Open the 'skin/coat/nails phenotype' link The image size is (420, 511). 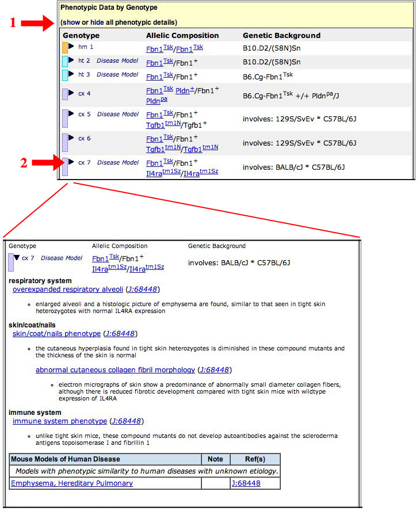click(56, 334)
